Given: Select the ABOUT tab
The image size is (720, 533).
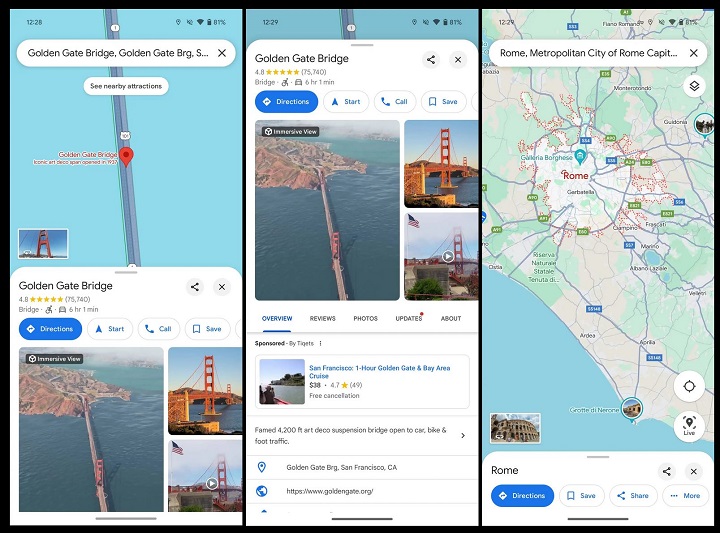Looking at the screenshot, I should [451, 319].
